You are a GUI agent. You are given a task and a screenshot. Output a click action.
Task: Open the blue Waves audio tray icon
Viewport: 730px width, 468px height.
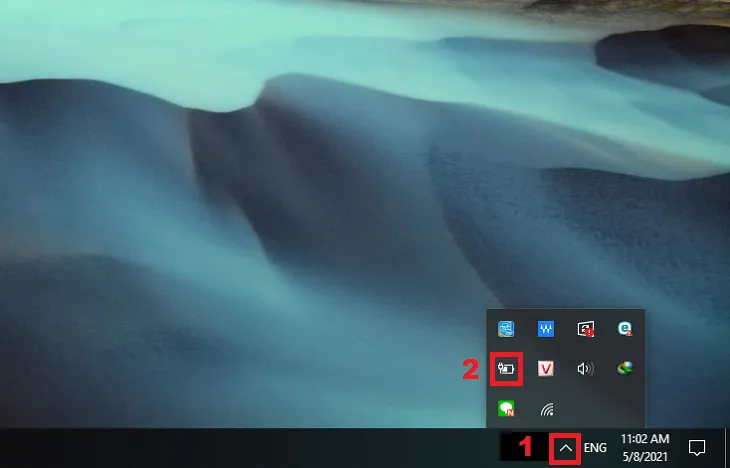click(x=546, y=329)
